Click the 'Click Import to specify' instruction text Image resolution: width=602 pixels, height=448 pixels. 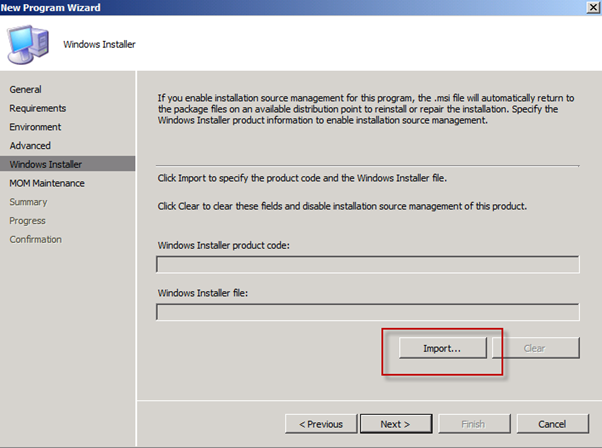(302, 178)
